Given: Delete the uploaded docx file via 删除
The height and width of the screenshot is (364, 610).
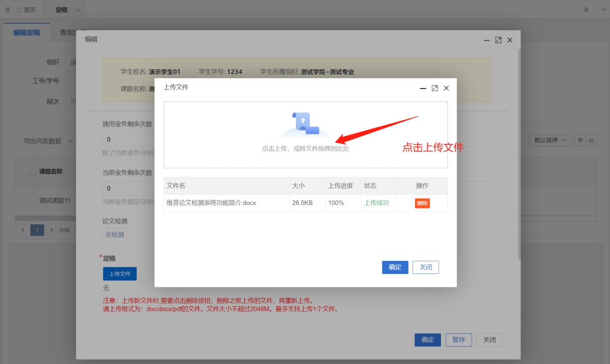Looking at the screenshot, I should (x=422, y=203).
